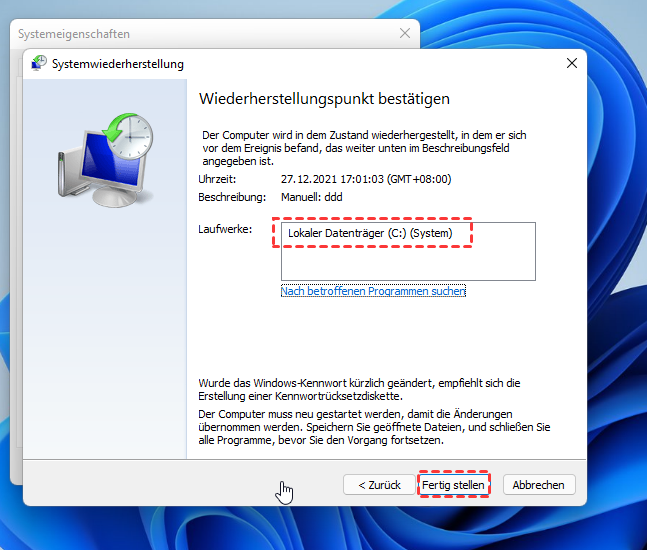Cancel with the Abbrechen button

point(538,484)
